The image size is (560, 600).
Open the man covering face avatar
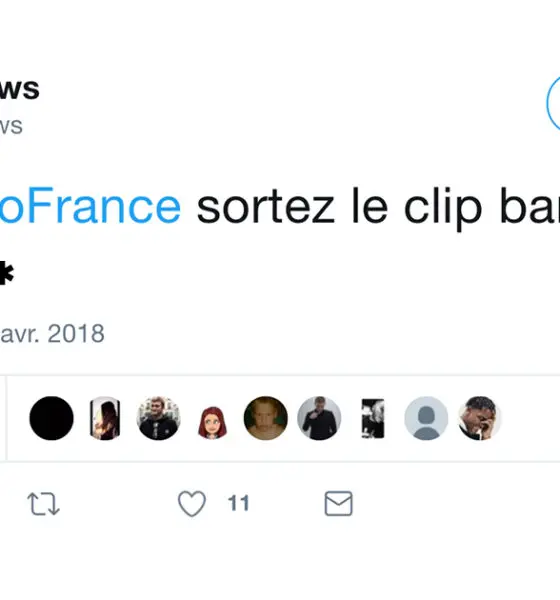point(480,418)
